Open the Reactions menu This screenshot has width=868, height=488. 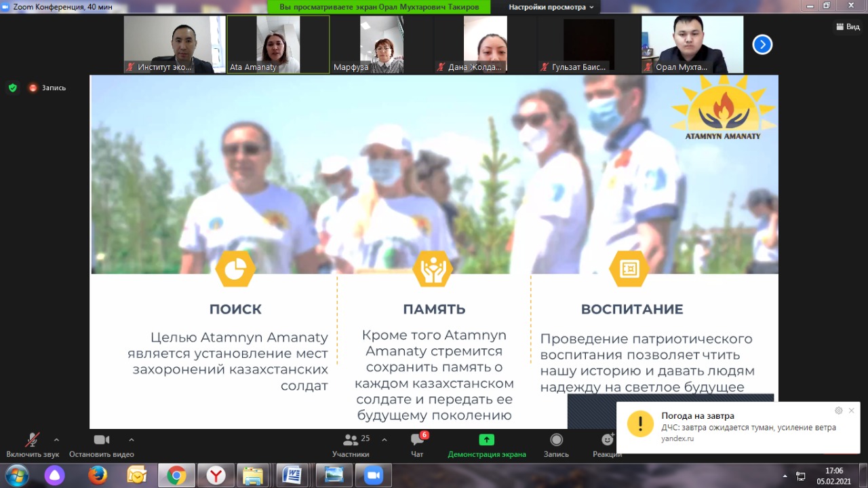[x=607, y=445]
